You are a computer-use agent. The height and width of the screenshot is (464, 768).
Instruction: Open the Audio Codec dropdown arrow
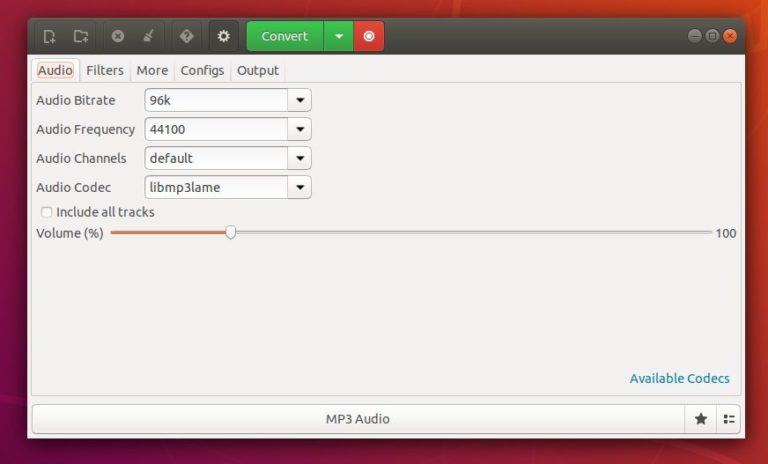coord(300,187)
